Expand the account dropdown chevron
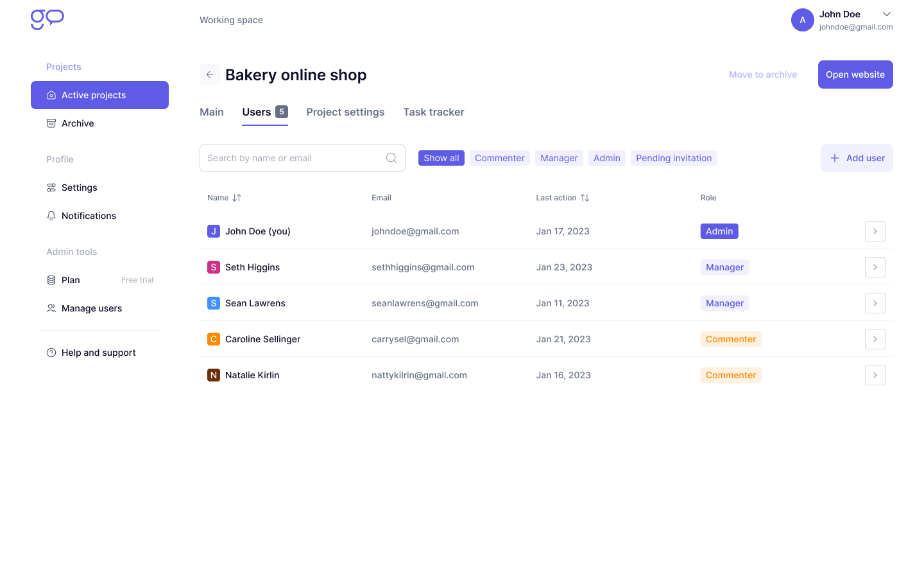The image size is (924, 578). [887, 14]
